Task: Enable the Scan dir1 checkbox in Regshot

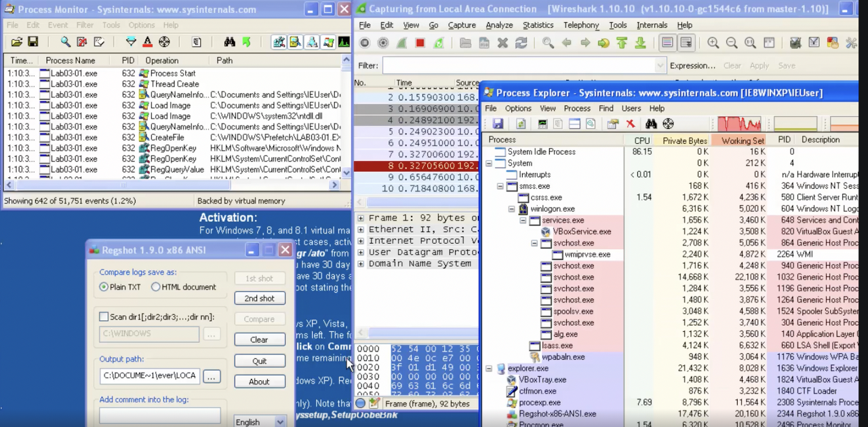Action: [x=104, y=316]
